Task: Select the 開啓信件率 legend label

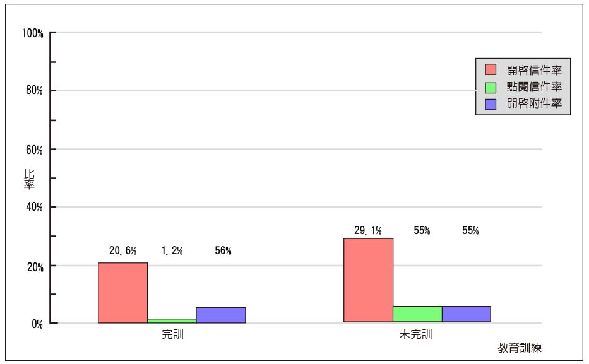Action: point(534,70)
